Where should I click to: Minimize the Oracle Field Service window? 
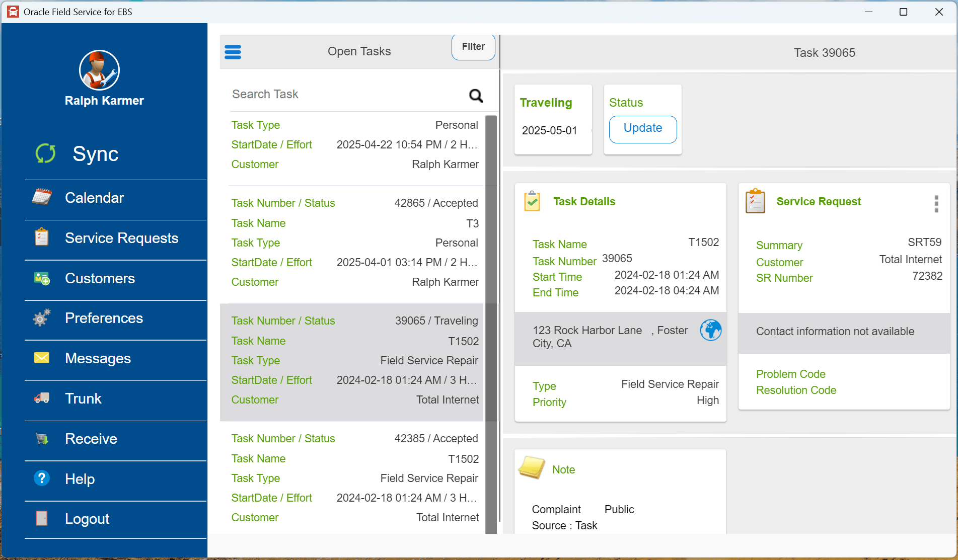coord(868,12)
